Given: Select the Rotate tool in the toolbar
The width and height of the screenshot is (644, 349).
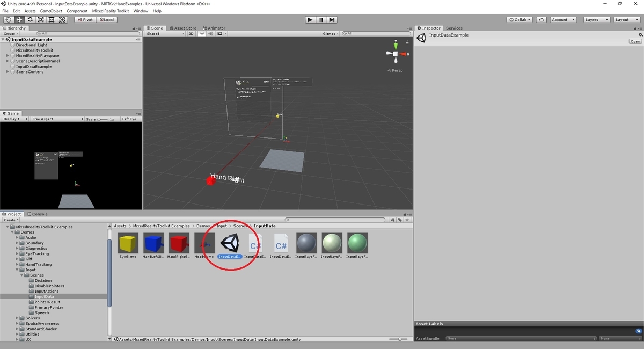Looking at the screenshot, I should (30, 20).
